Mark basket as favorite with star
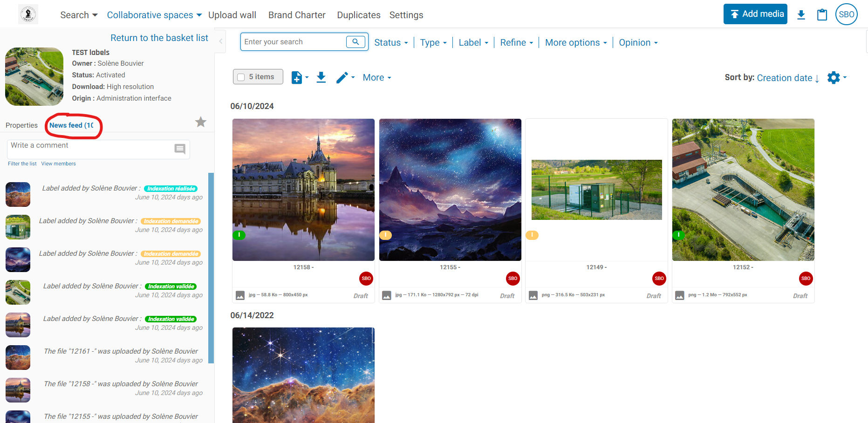The image size is (868, 423). pos(201,122)
